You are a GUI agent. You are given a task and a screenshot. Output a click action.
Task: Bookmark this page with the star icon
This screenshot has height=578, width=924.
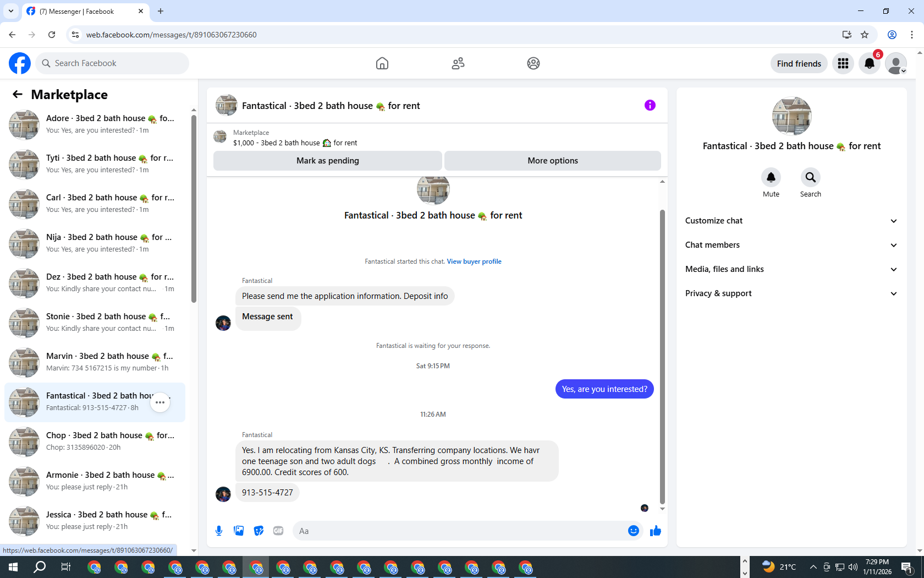pos(865,35)
